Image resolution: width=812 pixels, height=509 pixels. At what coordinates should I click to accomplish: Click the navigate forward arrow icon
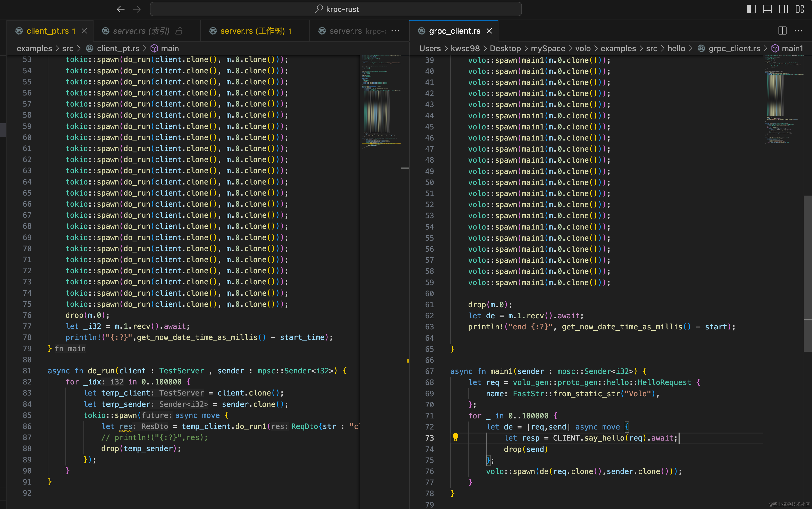point(137,9)
